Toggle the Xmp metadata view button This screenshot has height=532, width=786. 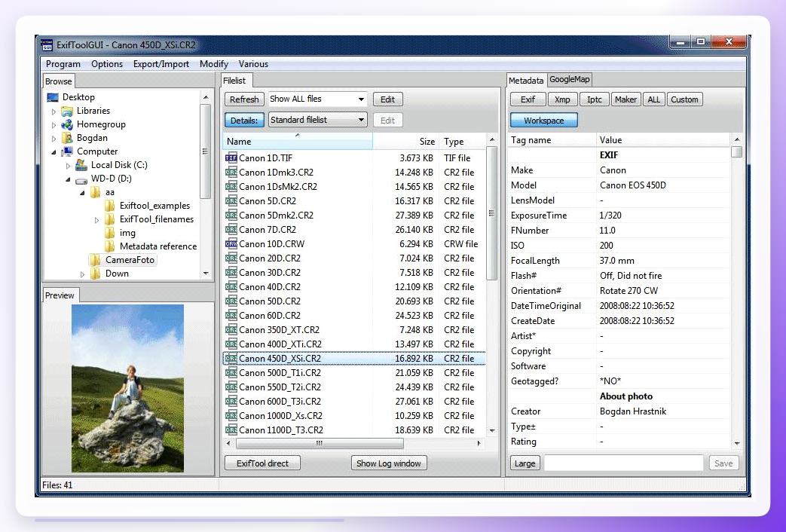click(562, 99)
